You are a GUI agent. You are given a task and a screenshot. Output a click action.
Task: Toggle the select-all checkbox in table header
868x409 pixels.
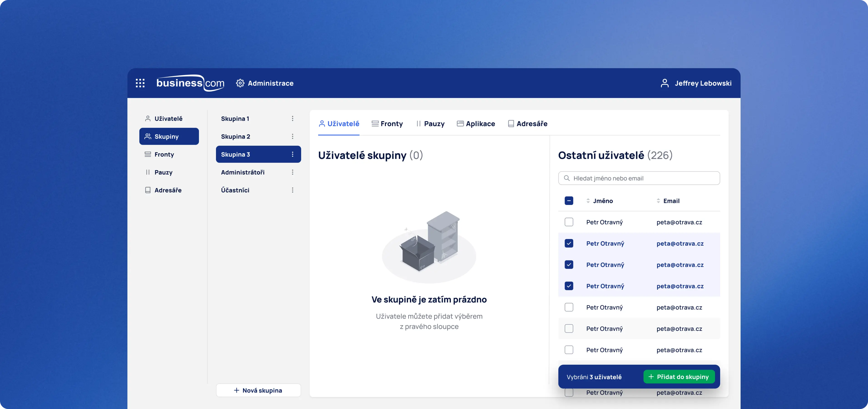click(x=569, y=201)
